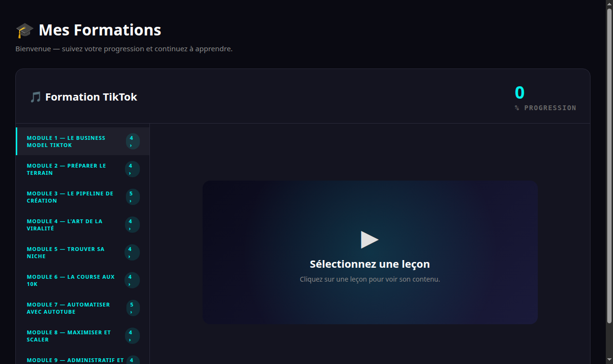613x364 pixels.
Task: Click the lesson count badge on Module 6
Action: (x=132, y=280)
